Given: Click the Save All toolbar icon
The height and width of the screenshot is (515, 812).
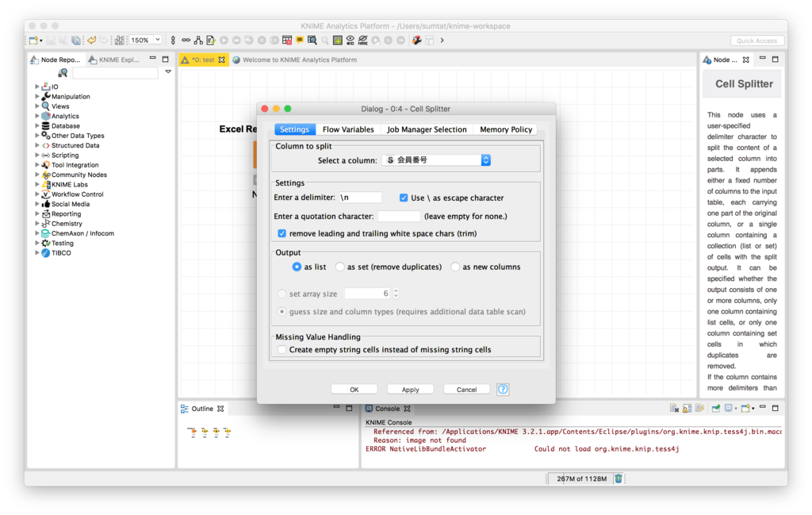Looking at the screenshot, I should (x=76, y=40).
